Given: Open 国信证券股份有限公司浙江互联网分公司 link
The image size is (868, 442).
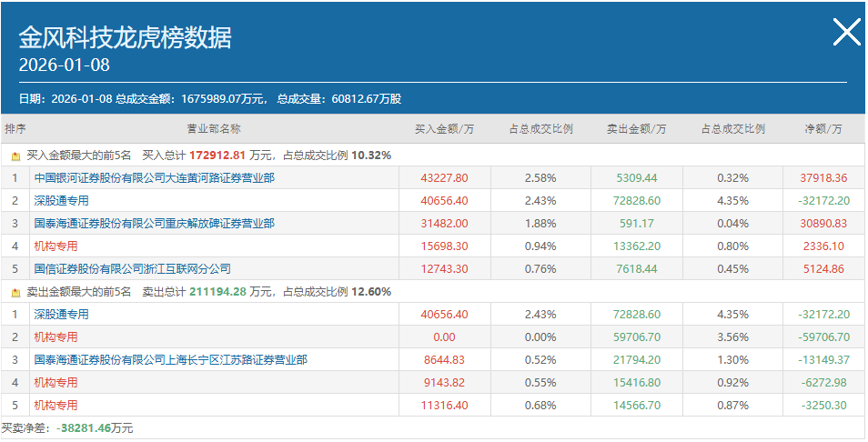Looking at the screenshot, I should click(x=132, y=269).
